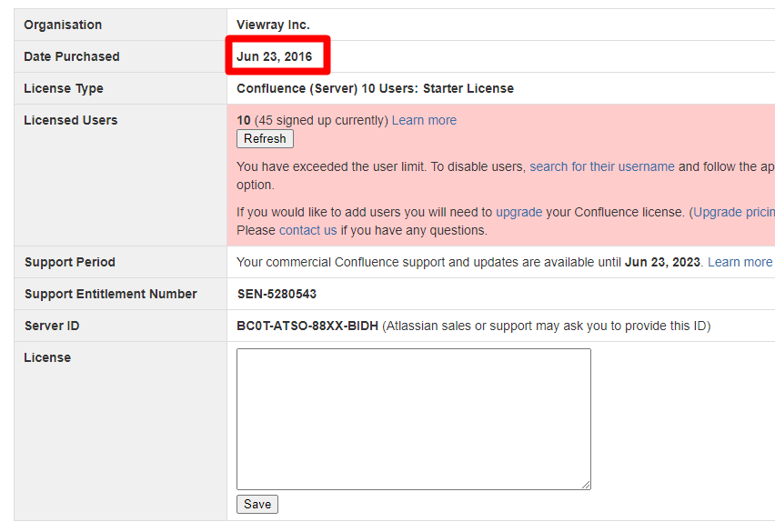The height and width of the screenshot is (532, 775).
Task: Click the 'Confluence (Server) 10 Users: Starter License' text
Action: 375,88
